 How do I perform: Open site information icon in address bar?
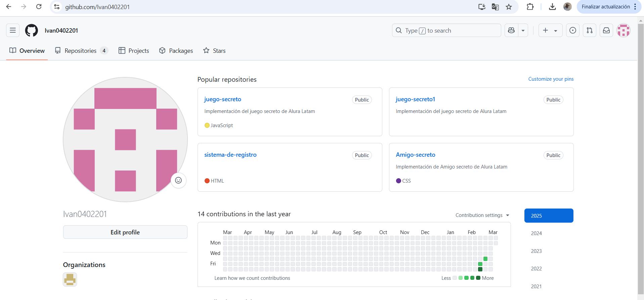click(57, 7)
